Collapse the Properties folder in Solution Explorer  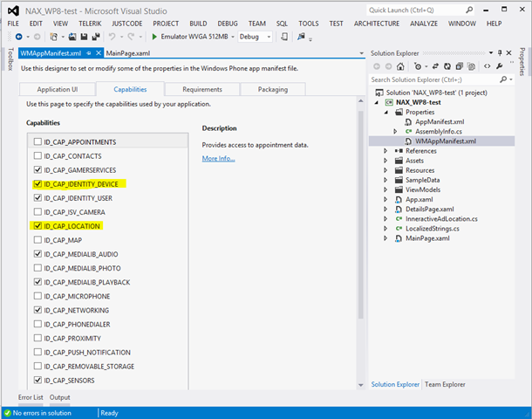tap(386, 112)
